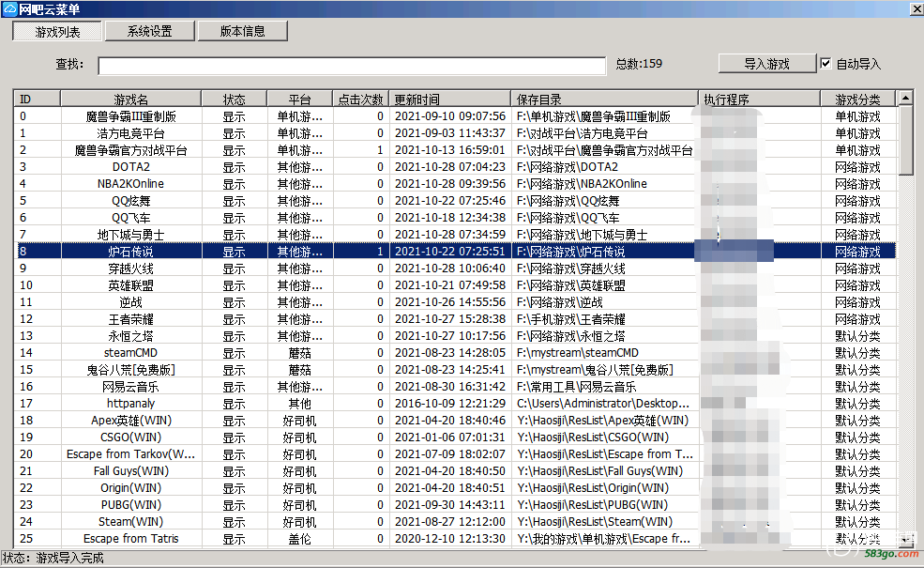Select the 英雄联盟 game name cell
The height and width of the screenshot is (568, 924).
click(x=130, y=285)
